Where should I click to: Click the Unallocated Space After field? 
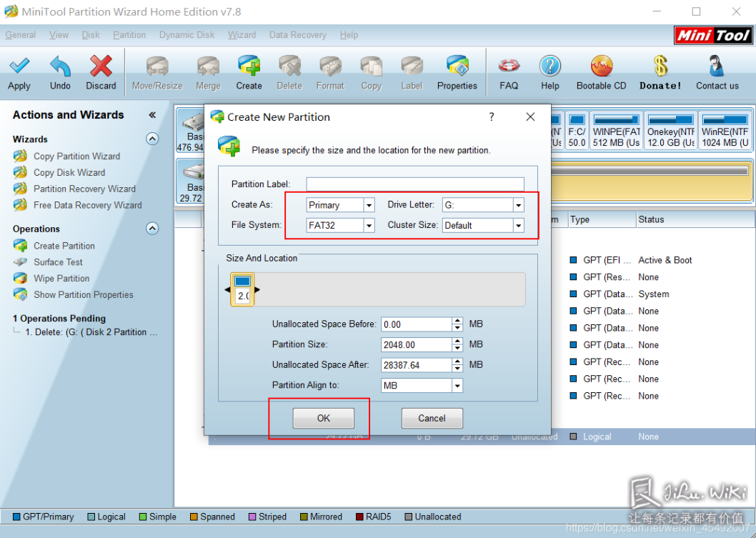coord(417,365)
